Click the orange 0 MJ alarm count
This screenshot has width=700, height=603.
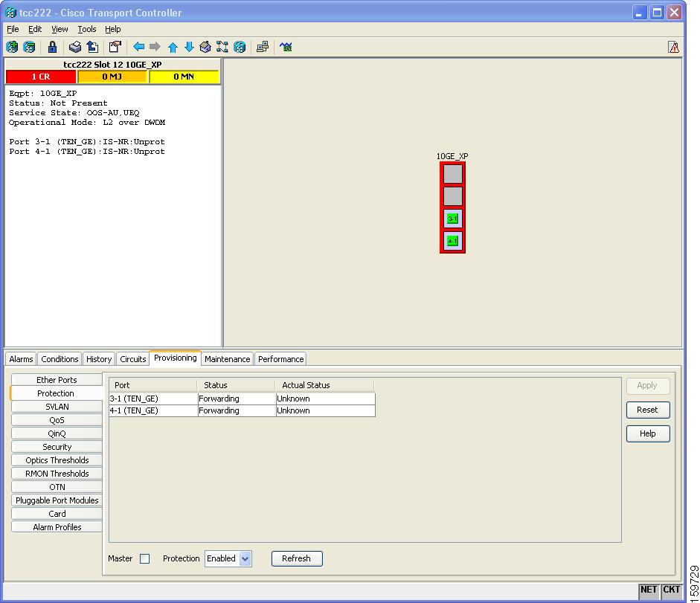click(x=112, y=77)
